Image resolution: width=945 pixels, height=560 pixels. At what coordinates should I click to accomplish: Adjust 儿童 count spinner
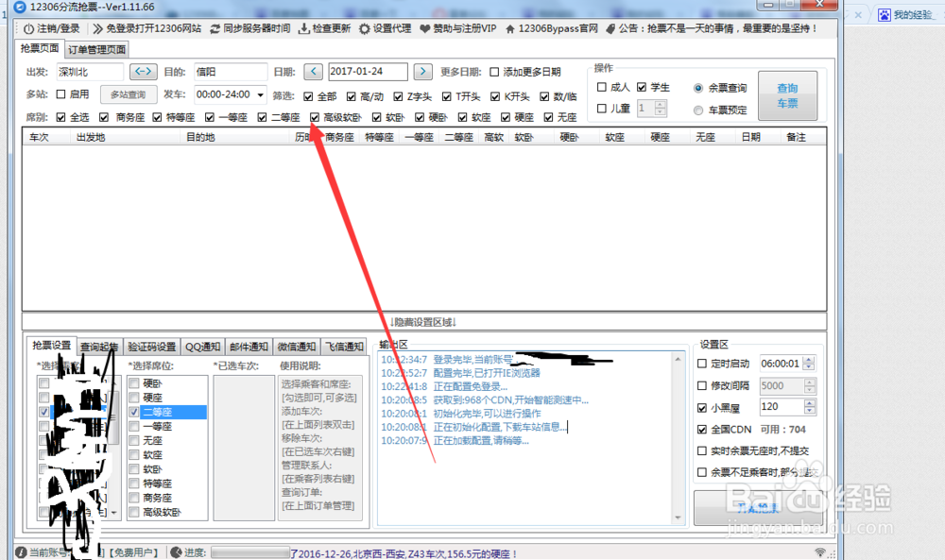[661, 109]
